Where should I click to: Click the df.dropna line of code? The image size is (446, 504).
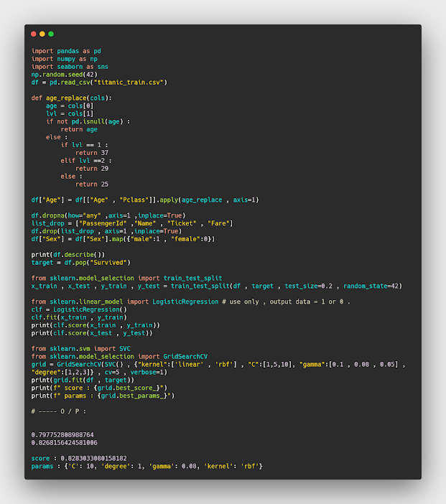point(108,215)
